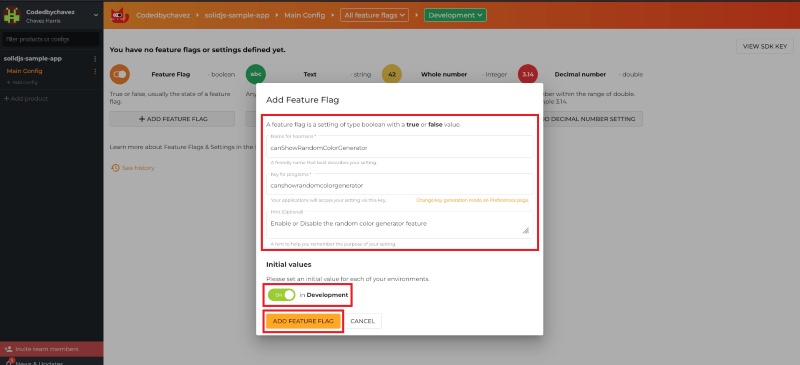Open the Development environment dropdown
800x365 pixels.
[455, 15]
